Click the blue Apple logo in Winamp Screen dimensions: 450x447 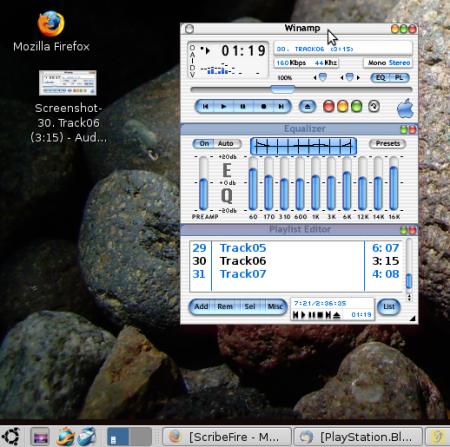405,108
